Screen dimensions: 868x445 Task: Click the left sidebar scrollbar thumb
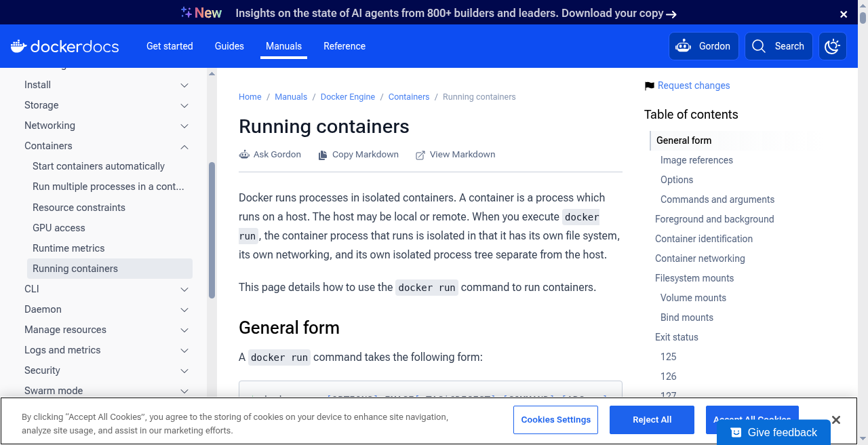[x=212, y=231]
